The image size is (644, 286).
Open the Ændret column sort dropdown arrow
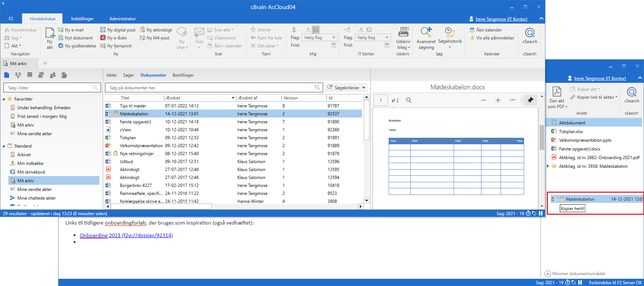(x=233, y=98)
